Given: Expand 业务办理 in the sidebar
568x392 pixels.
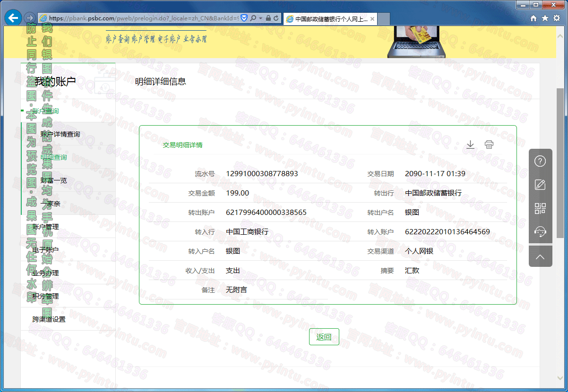Looking at the screenshot, I should tap(45, 273).
